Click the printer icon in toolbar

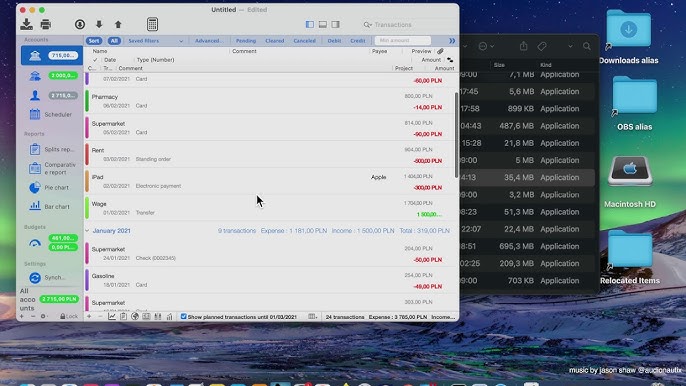tap(46, 24)
